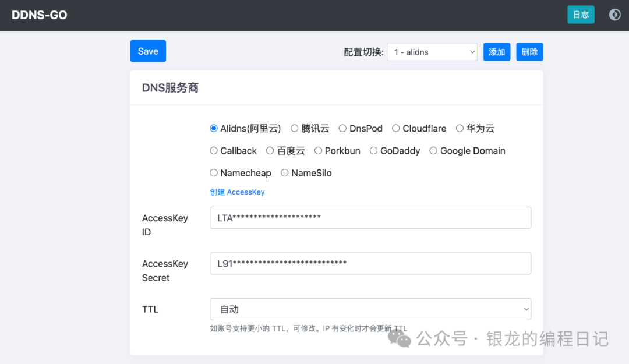Select the Alidns(阿里云) radio option
The height and width of the screenshot is (364, 629).
[x=214, y=128]
